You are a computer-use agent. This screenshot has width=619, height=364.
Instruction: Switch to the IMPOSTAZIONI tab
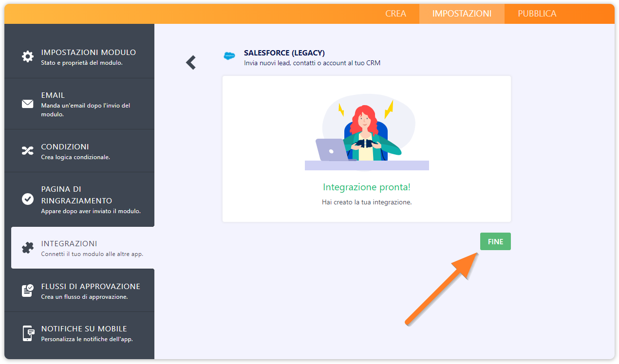462,14
